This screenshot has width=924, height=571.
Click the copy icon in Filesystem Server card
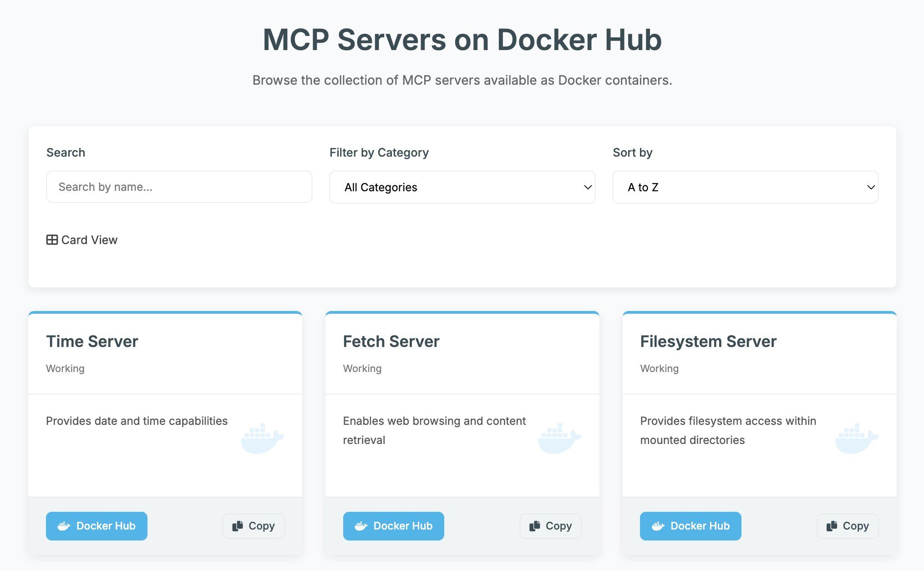click(832, 526)
